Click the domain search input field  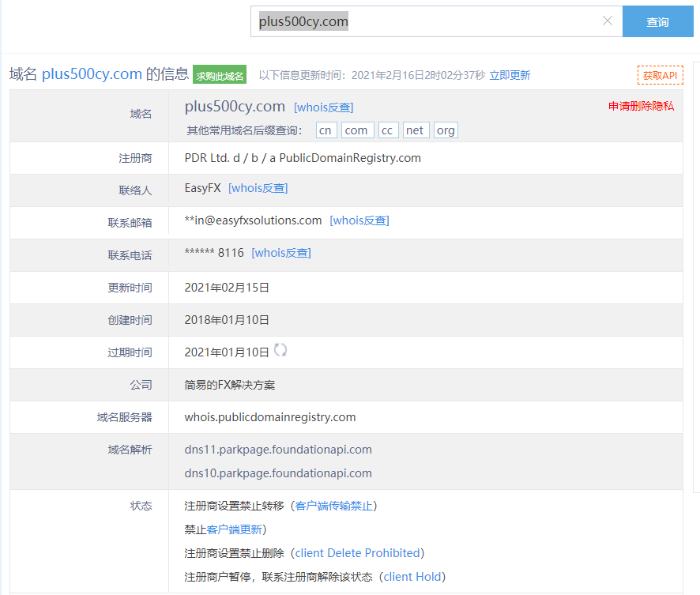click(427, 22)
